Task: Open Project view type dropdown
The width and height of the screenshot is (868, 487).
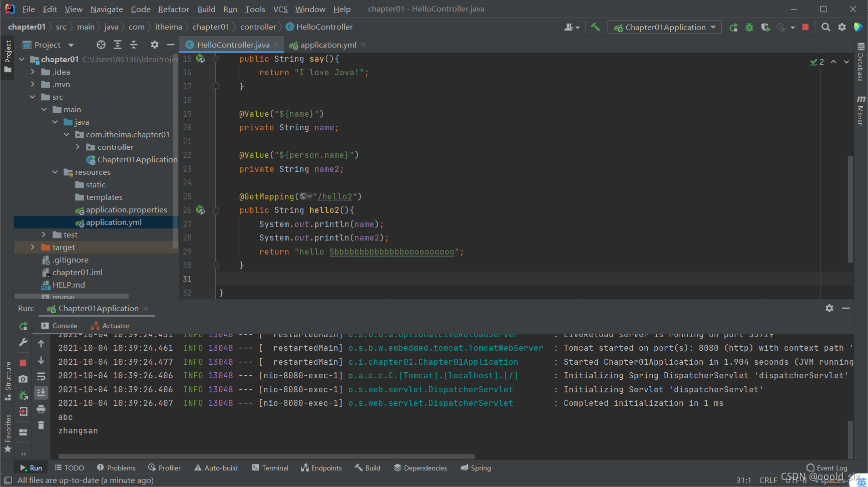Action: 71,45
